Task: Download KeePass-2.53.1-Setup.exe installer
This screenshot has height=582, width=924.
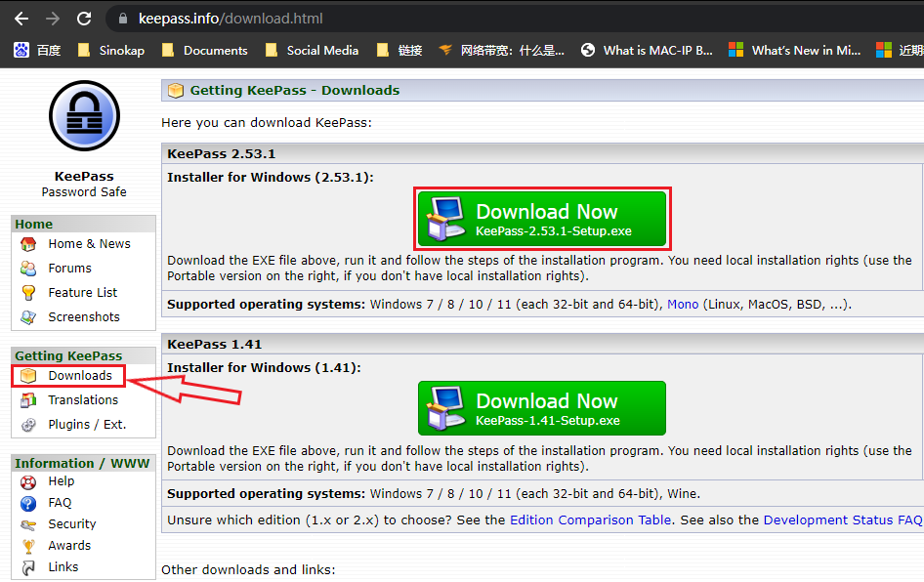Action: pos(542,220)
